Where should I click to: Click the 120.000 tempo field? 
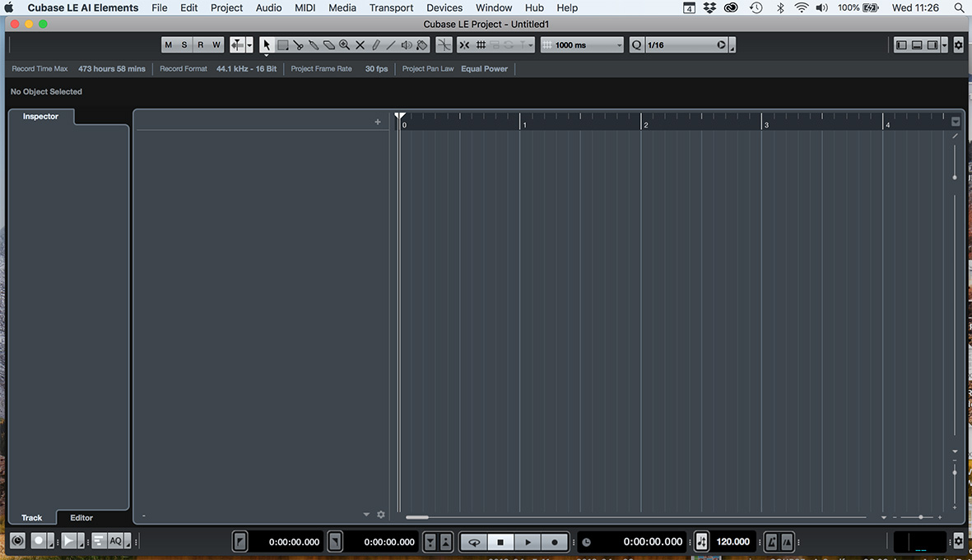coord(733,541)
